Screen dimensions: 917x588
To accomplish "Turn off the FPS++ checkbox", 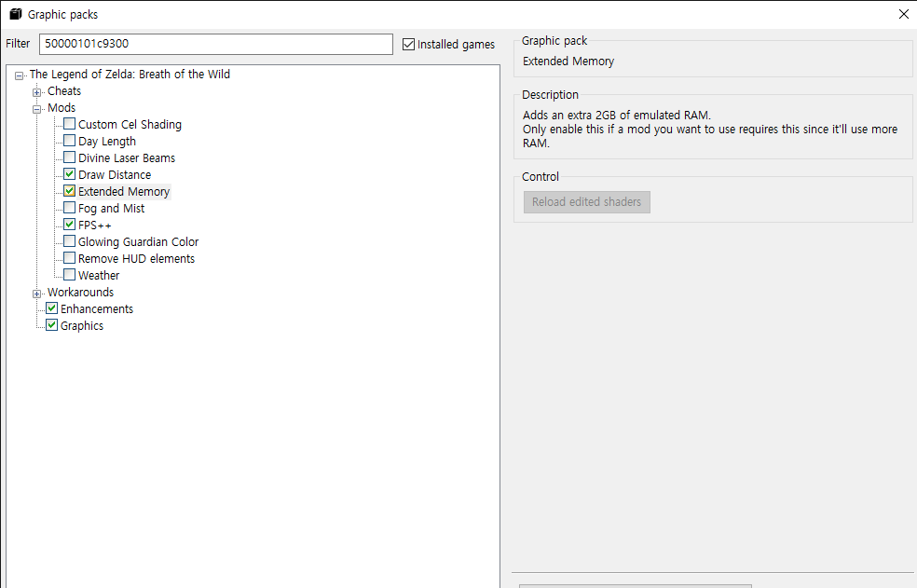I will [69, 225].
